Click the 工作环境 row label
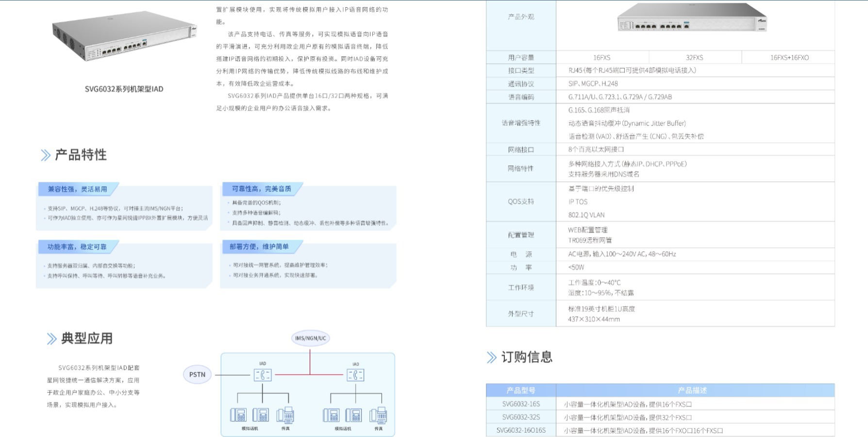The width and height of the screenshot is (868, 437). pos(521,287)
